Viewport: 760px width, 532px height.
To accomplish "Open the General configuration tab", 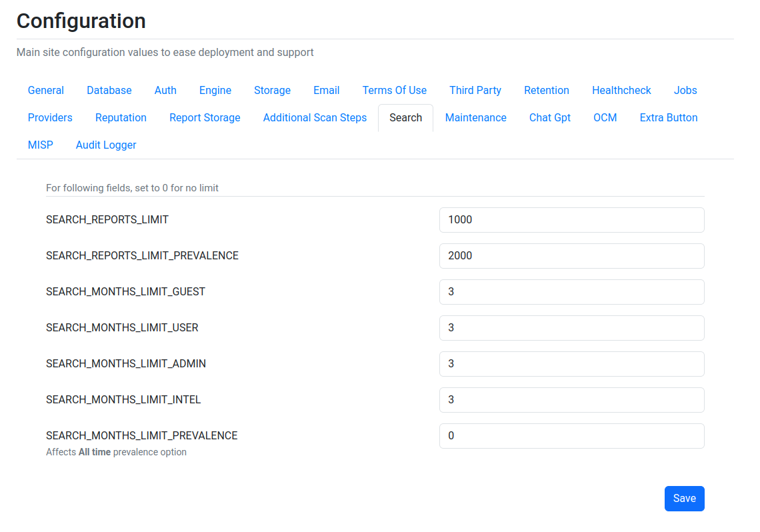I will coord(45,91).
